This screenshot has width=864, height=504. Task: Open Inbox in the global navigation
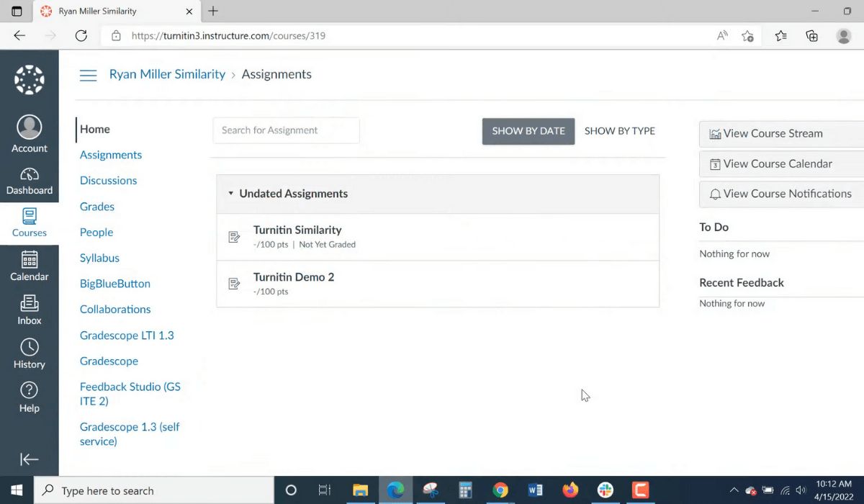(x=30, y=310)
